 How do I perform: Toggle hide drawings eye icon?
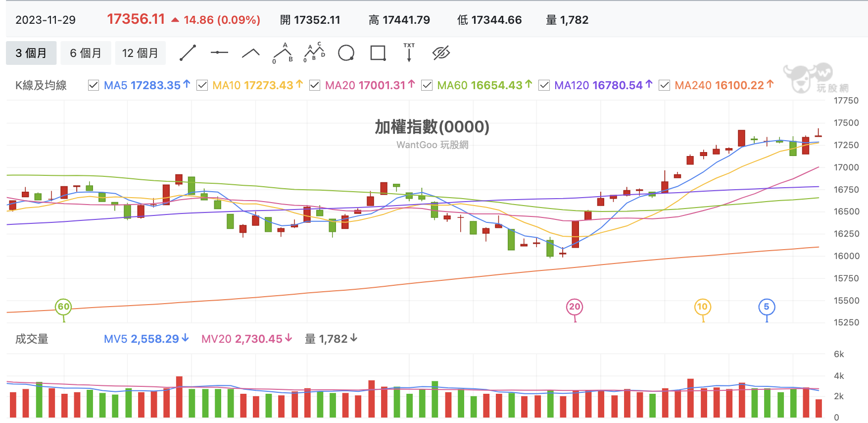pos(441,53)
